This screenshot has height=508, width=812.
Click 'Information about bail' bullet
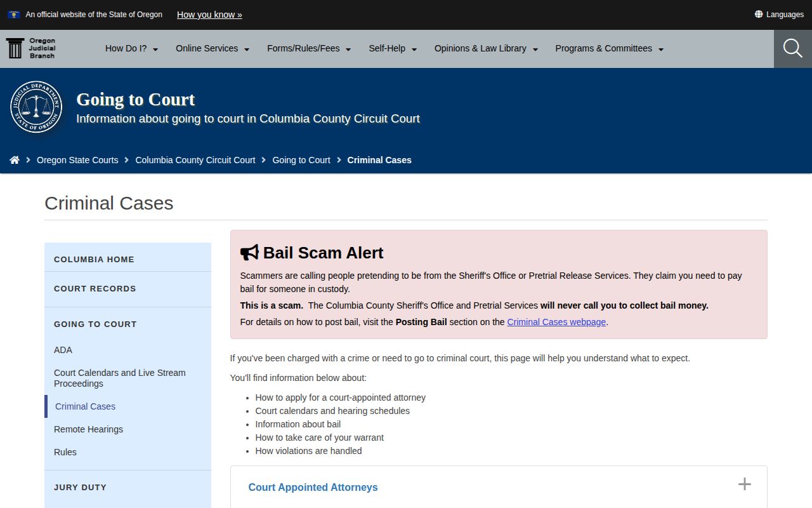pyautogui.click(x=298, y=424)
